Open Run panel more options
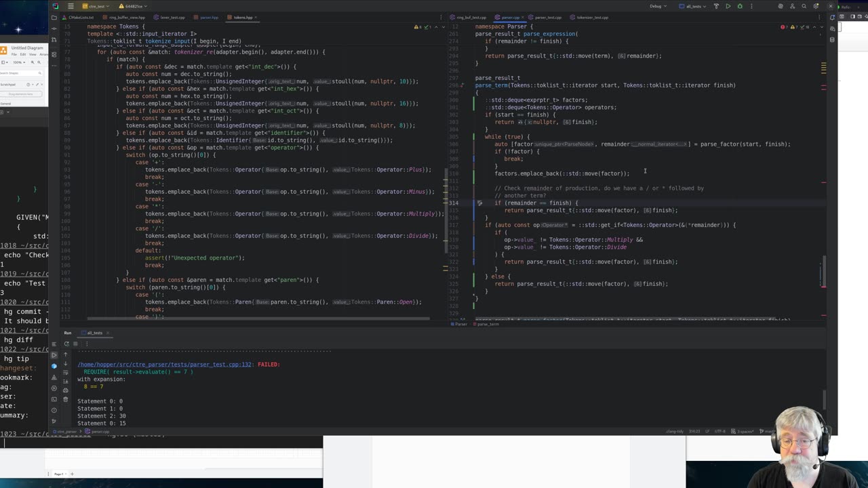Screen dimensions: 868x488 coord(87,344)
